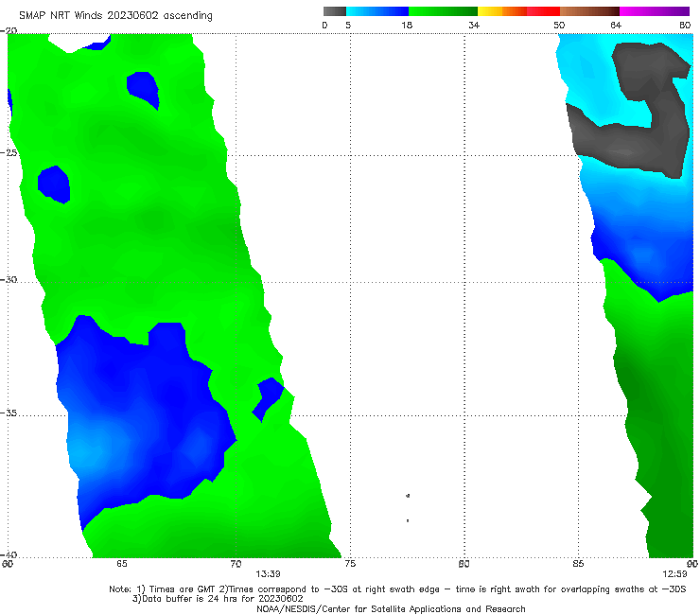Click the 'Data buffer is 24 hrs' note
The height and width of the screenshot is (615, 700).
click(x=218, y=599)
